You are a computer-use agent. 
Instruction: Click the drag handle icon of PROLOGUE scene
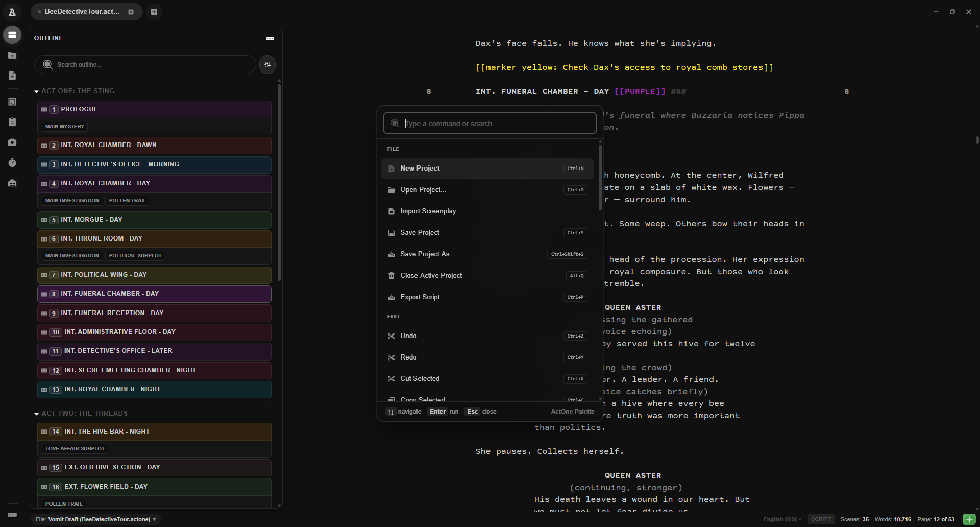(44, 109)
